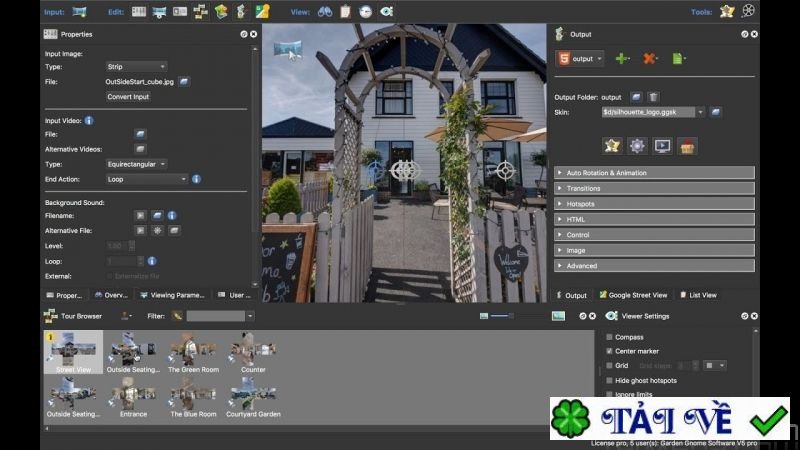Switch to the Google Street View tab

(633, 295)
